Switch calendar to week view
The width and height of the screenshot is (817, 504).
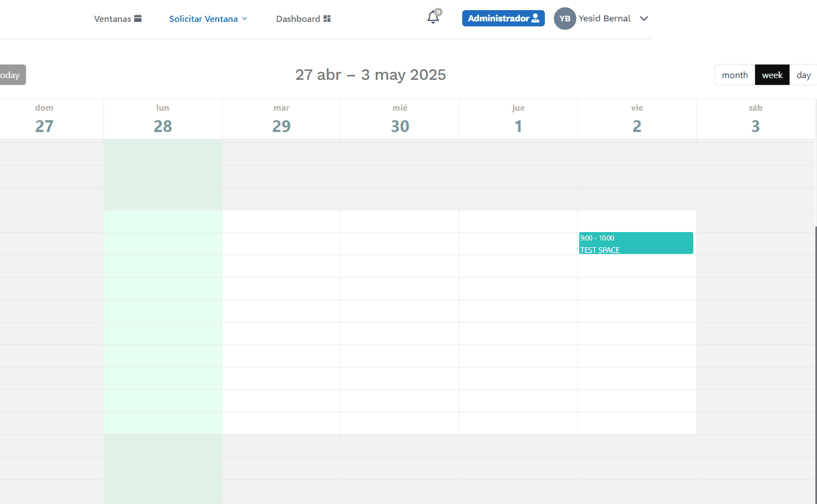771,75
